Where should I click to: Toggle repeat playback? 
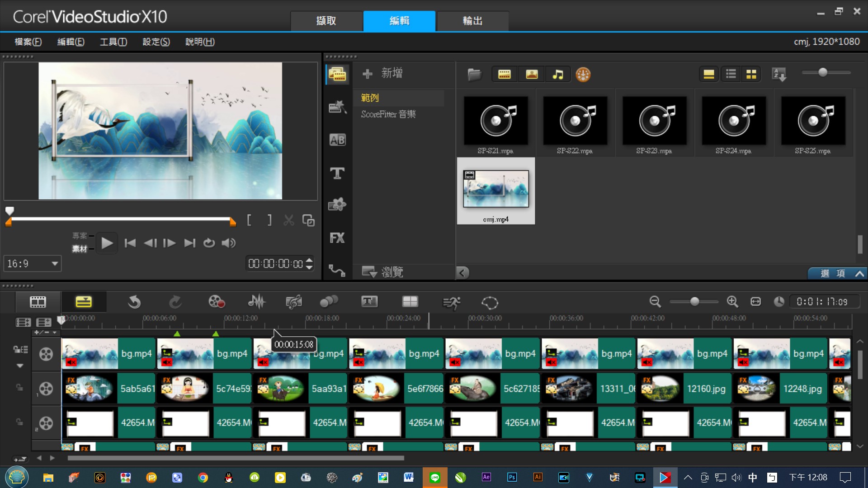click(x=209, y=243)
